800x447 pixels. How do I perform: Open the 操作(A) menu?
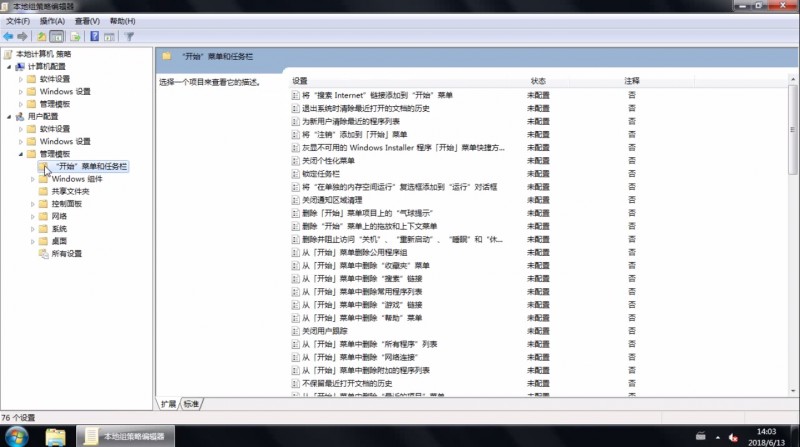(52, 21)
